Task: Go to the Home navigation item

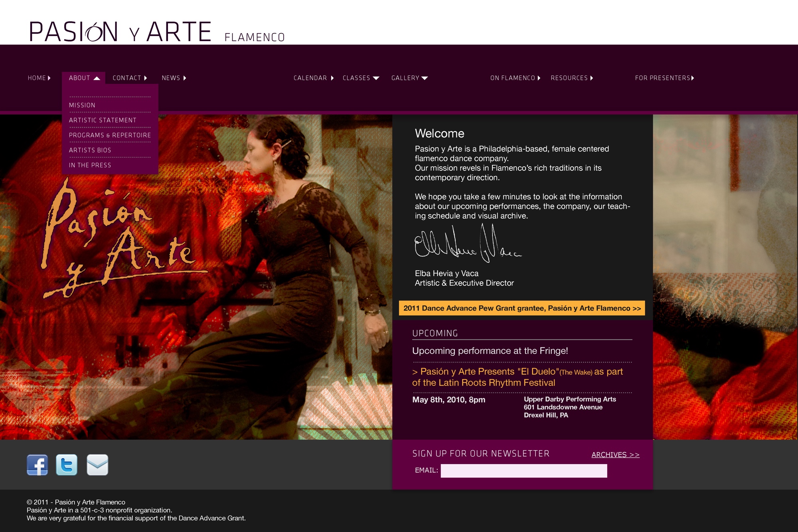Action: click(x=39, y=78)
